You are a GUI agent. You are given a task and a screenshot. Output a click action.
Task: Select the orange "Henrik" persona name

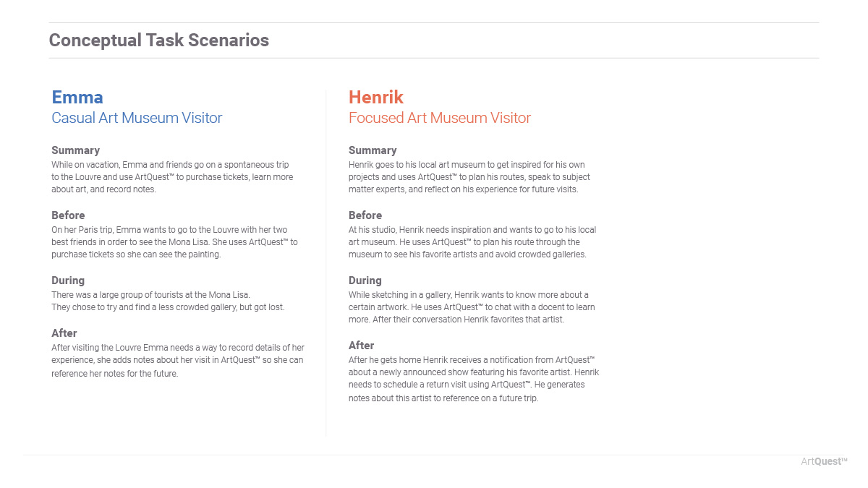pos(375,97)
